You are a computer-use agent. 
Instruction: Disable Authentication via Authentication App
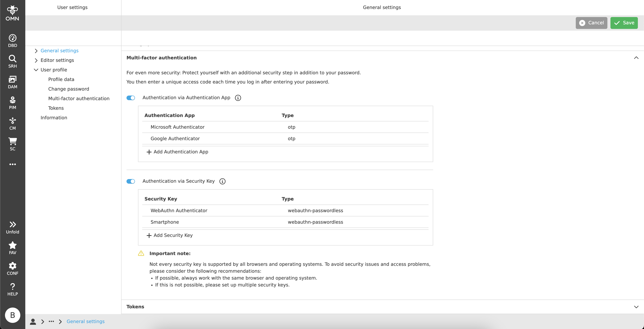click(131, 98)
